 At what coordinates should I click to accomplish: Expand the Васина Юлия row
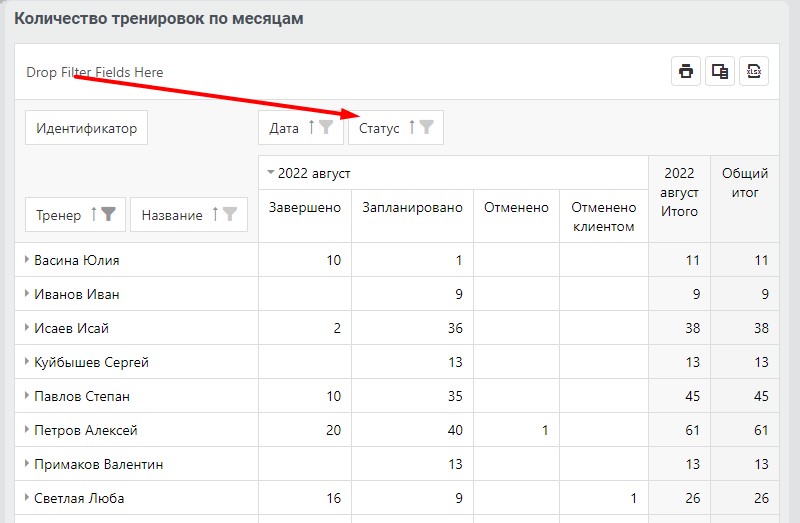(x=27, y=259)
